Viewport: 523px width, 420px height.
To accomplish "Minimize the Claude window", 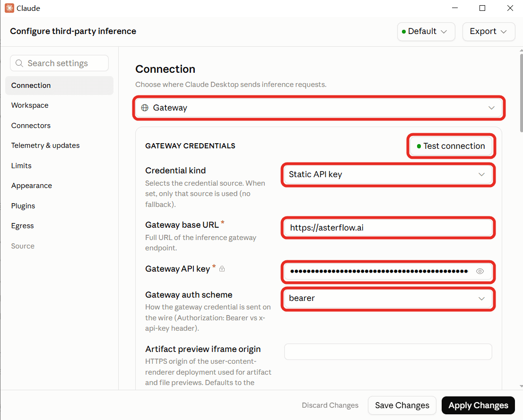I will tap(454, 8).
